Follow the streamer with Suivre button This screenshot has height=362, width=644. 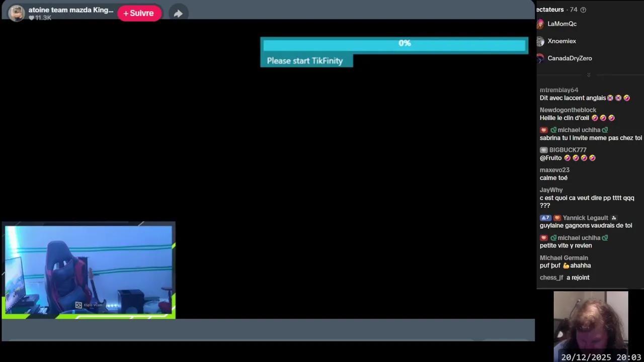click(x=139, y=14)
